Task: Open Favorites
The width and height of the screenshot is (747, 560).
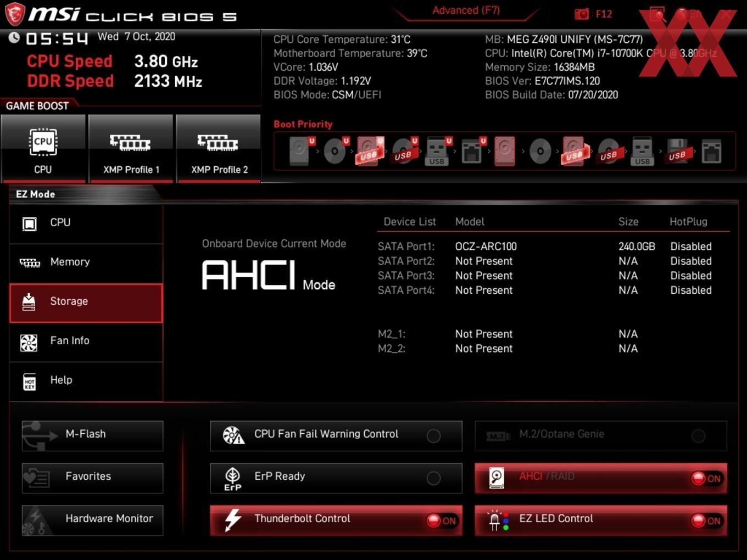Action: (x=92, y=478)
